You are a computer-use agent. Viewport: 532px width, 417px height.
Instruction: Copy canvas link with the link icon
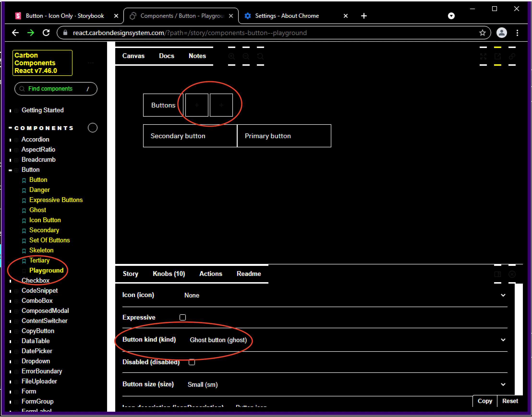click(512, 56)
